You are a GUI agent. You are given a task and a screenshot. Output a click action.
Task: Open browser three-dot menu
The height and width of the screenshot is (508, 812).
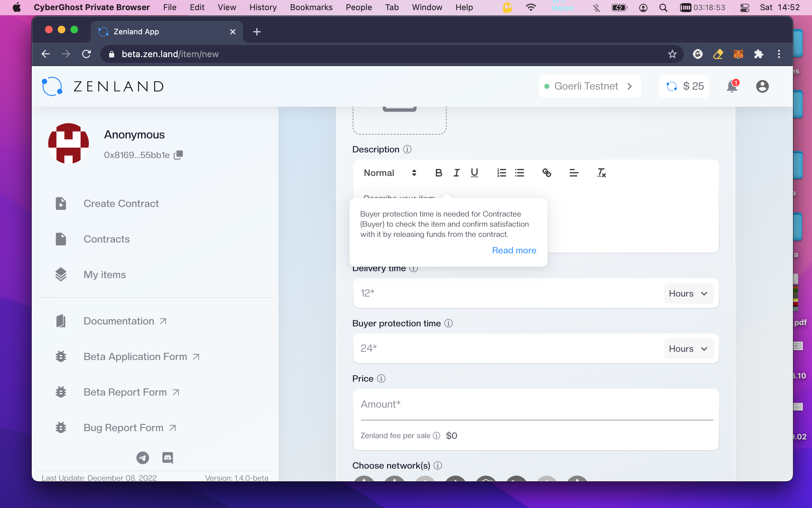779,54
